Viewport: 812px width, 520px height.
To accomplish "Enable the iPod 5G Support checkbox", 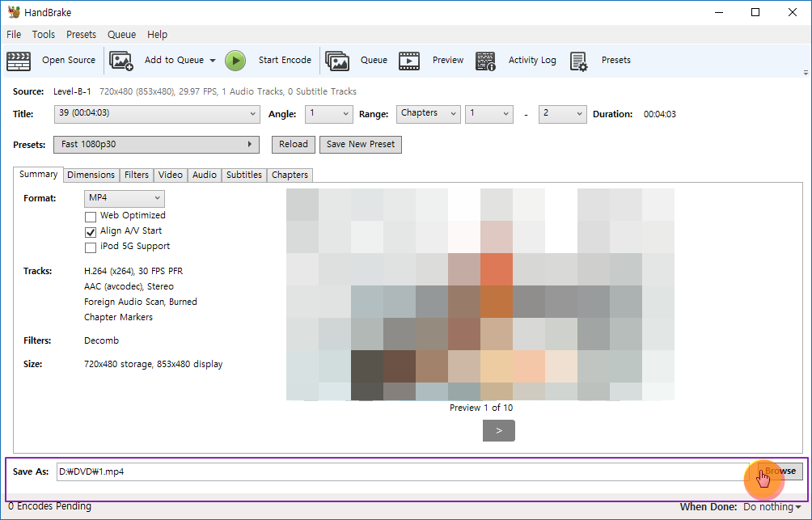I will (x=91, y=247).
